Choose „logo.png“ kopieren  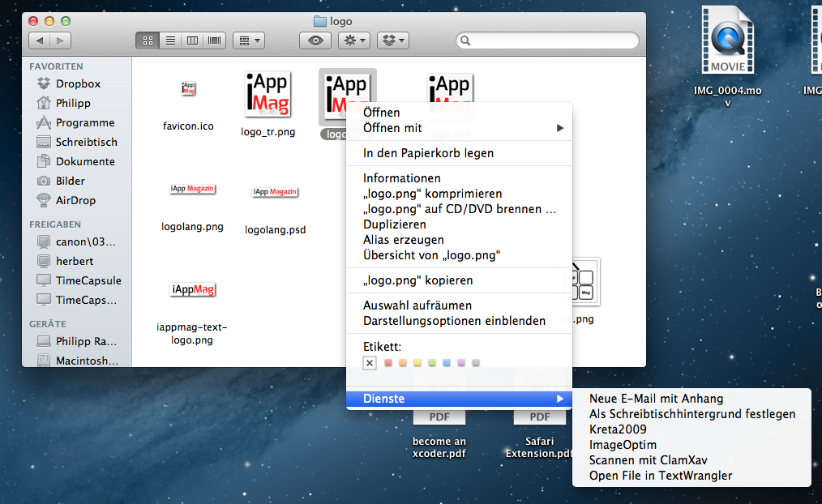(x=459, y=280)
